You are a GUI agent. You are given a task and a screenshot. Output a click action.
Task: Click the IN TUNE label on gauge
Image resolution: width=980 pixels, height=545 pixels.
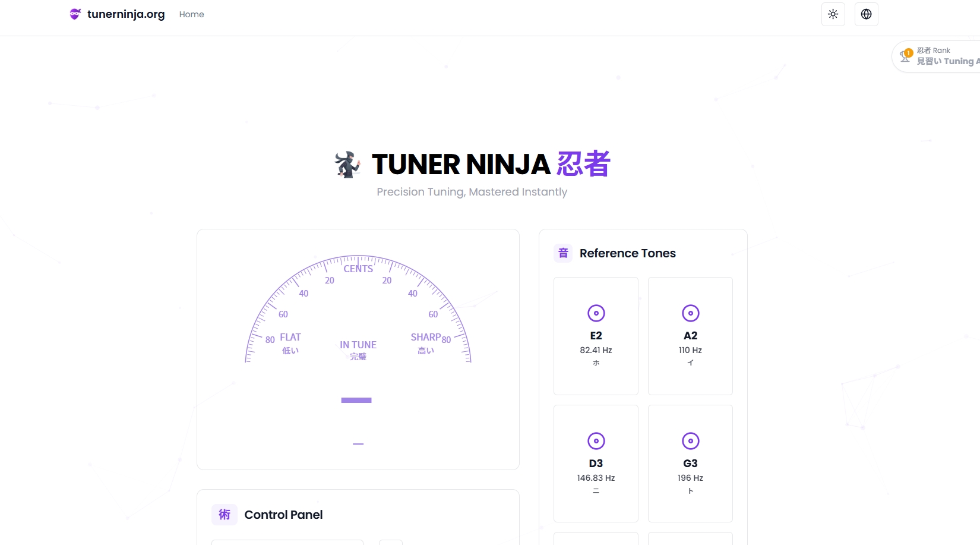coord(358,345)
